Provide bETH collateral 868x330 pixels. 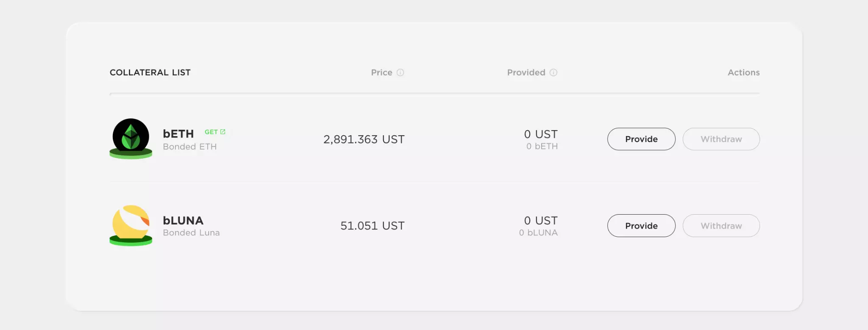pos(641,139)
